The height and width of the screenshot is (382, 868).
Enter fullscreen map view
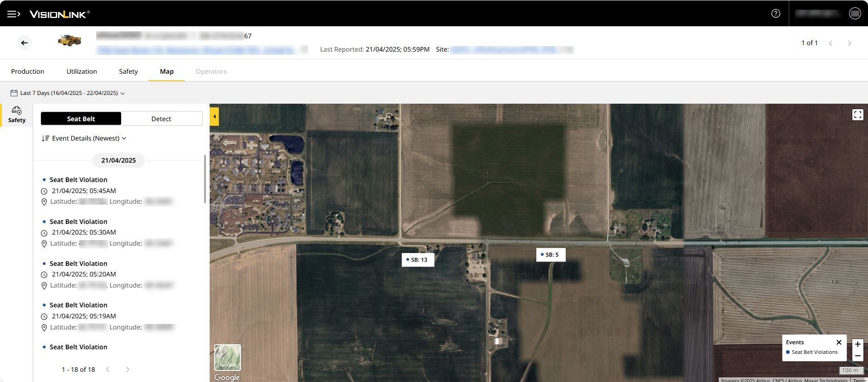(x=857, y=115)
